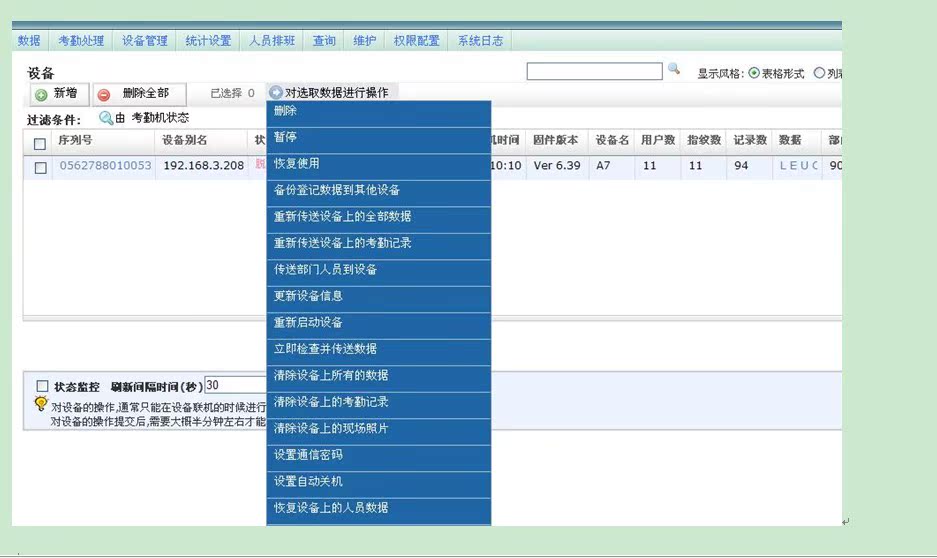Click the filter magnifier icon next to 过滤条件
The height and width of the screenshot is (558, 937).
(x=106, y=118)
